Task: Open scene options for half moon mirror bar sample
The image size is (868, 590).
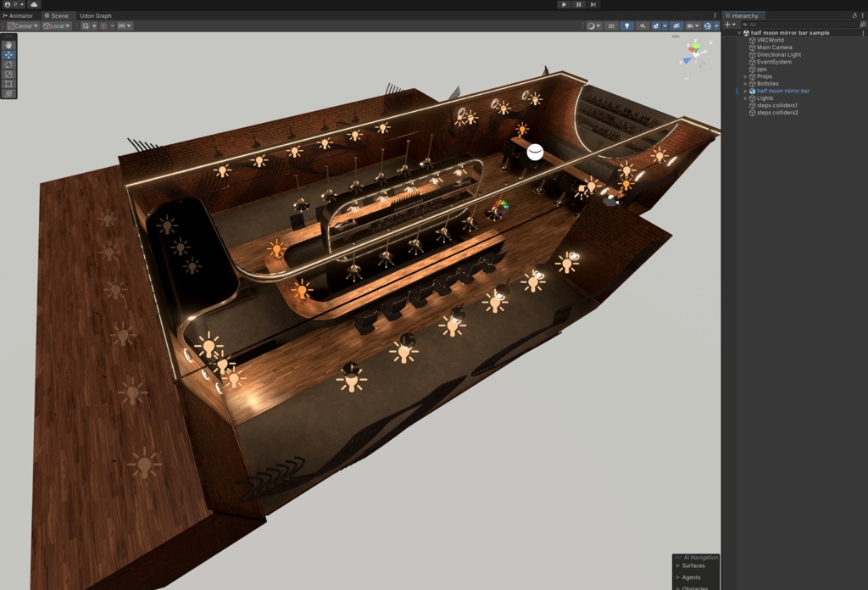Action: (862, 33)
